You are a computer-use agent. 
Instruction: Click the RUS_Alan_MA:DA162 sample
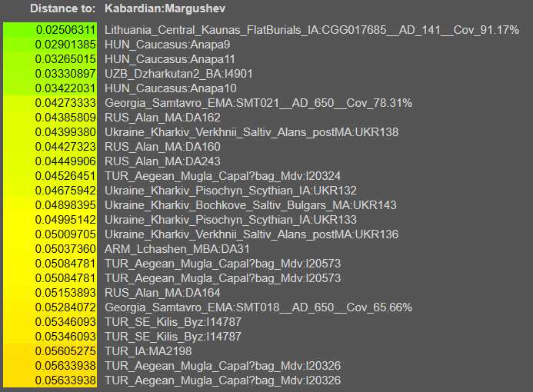[x=162, y=118]
